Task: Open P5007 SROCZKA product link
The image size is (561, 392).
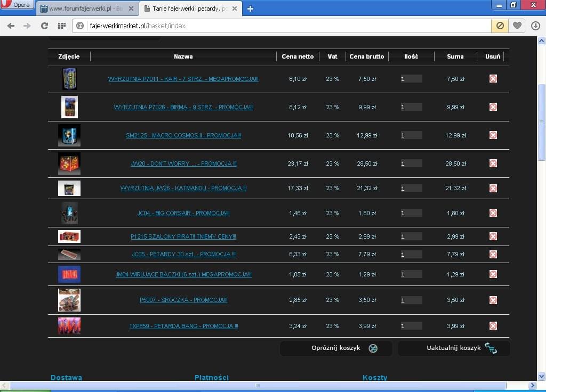Action: pos(183,300)
